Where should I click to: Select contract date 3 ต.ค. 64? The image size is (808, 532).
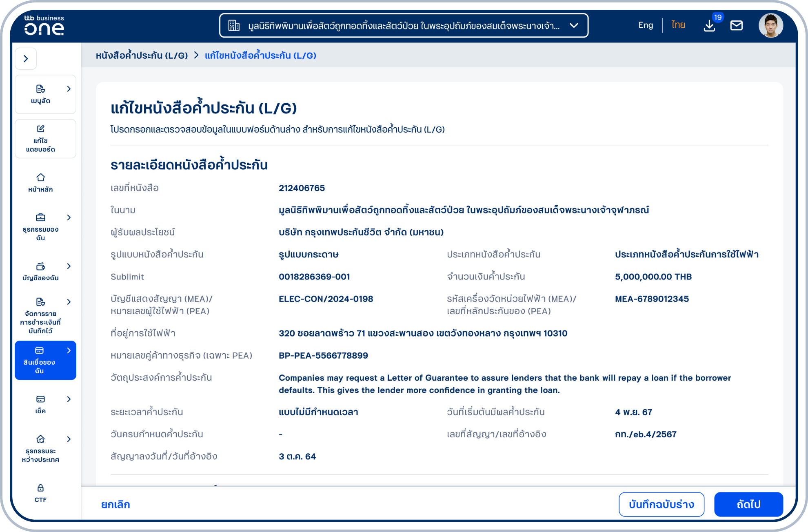297,457
